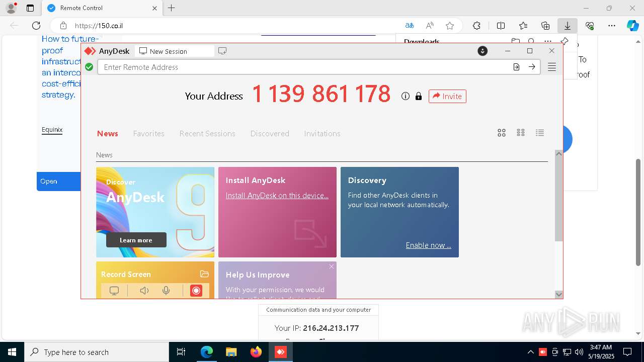The height and width of the screenshot is (362, 644).
Task: Toggle speaker audio on the Record Screen card
Action: [x=144, y=291]
